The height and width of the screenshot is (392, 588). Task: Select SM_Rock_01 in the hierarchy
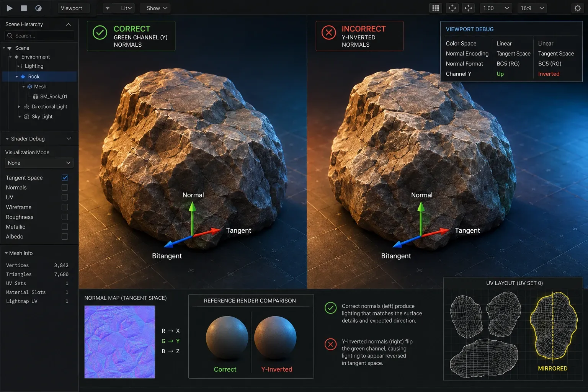click(54, 96)
